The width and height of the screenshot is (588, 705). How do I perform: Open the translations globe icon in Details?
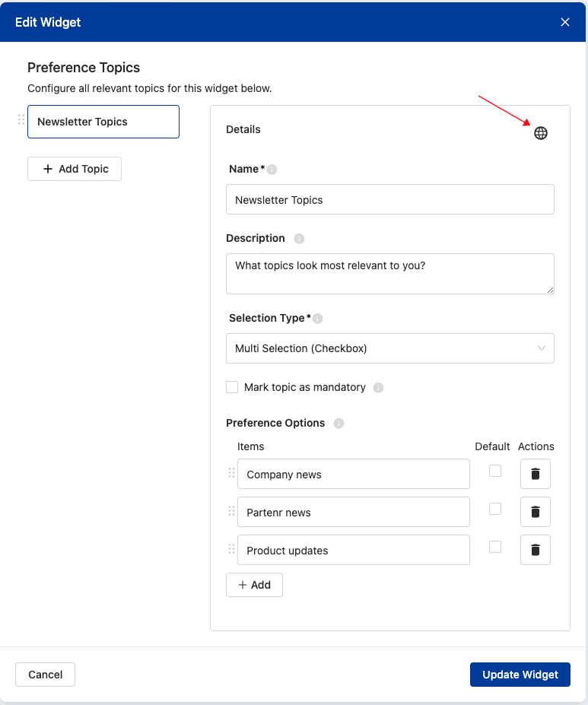[540, 133]
